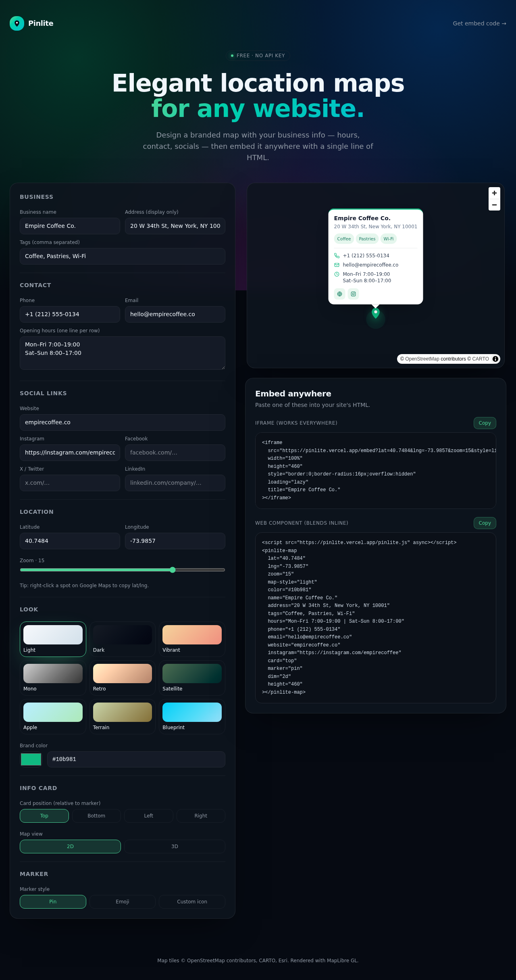Click the green map pin marker
516x980 pixels.
376,313
